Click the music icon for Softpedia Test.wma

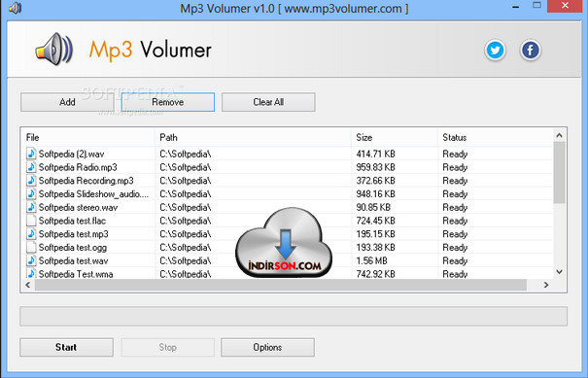tap(31, 273)
